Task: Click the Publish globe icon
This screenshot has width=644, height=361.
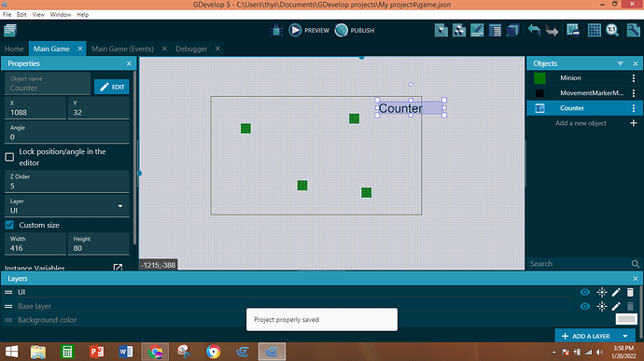Action: point(342,30)
